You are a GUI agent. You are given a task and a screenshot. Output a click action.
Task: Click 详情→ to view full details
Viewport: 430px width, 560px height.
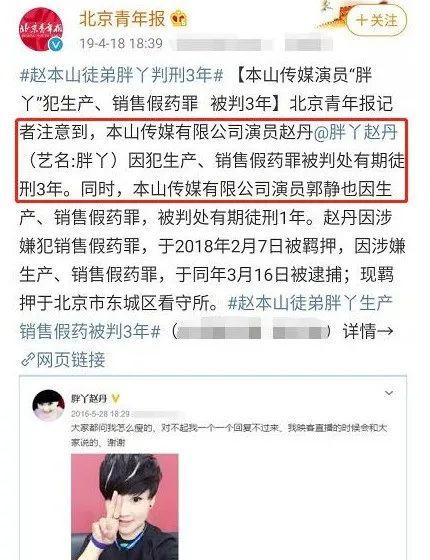pos(368,332)
